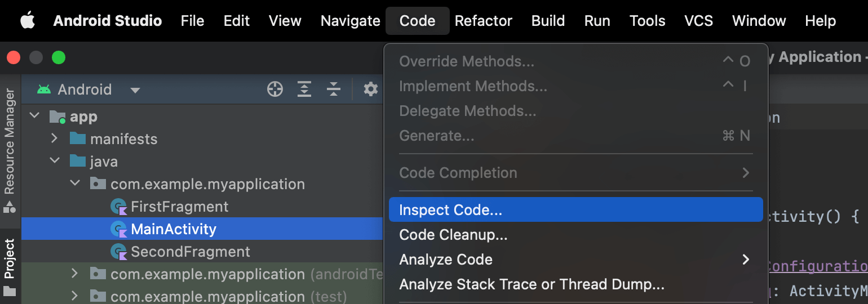This screenshot has height=304, width=868.
Task: Open the Help menu
Action: (x=821, y=21)
